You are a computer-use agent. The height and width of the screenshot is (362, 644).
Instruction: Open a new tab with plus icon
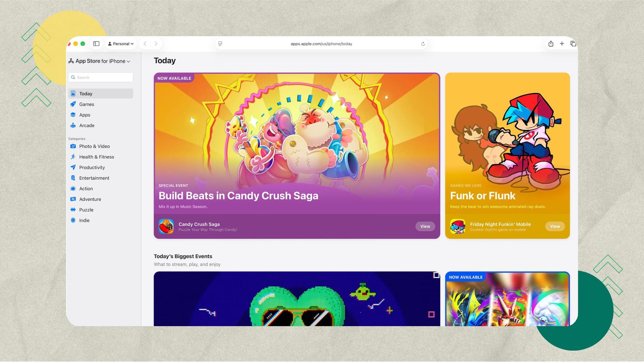tap(562, 44)
